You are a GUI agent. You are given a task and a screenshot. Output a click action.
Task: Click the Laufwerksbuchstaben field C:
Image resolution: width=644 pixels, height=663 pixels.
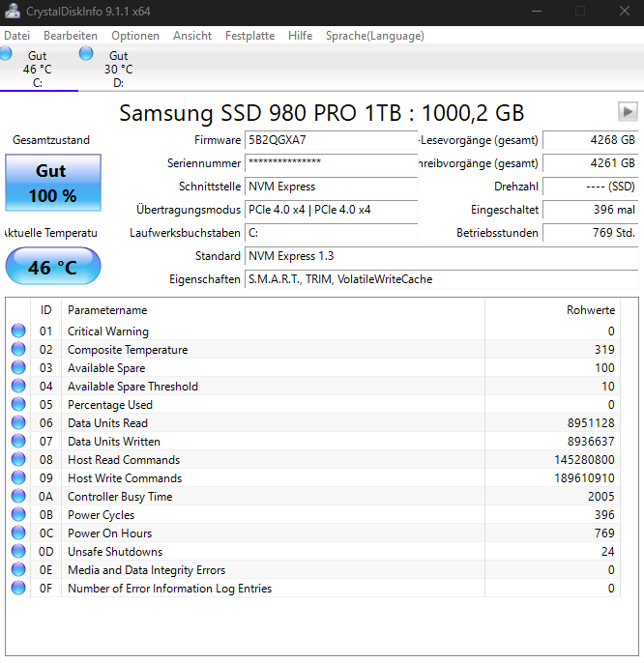coord(332,233)
